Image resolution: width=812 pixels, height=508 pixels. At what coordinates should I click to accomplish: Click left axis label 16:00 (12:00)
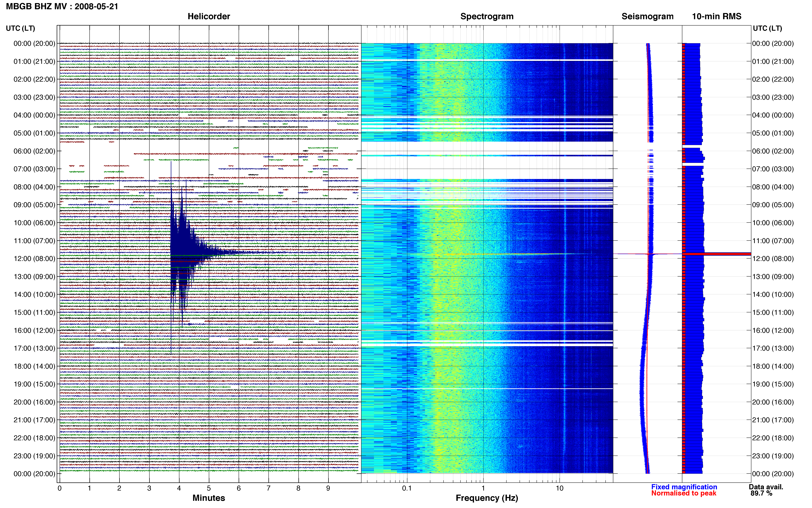click(x=34, y=330)
